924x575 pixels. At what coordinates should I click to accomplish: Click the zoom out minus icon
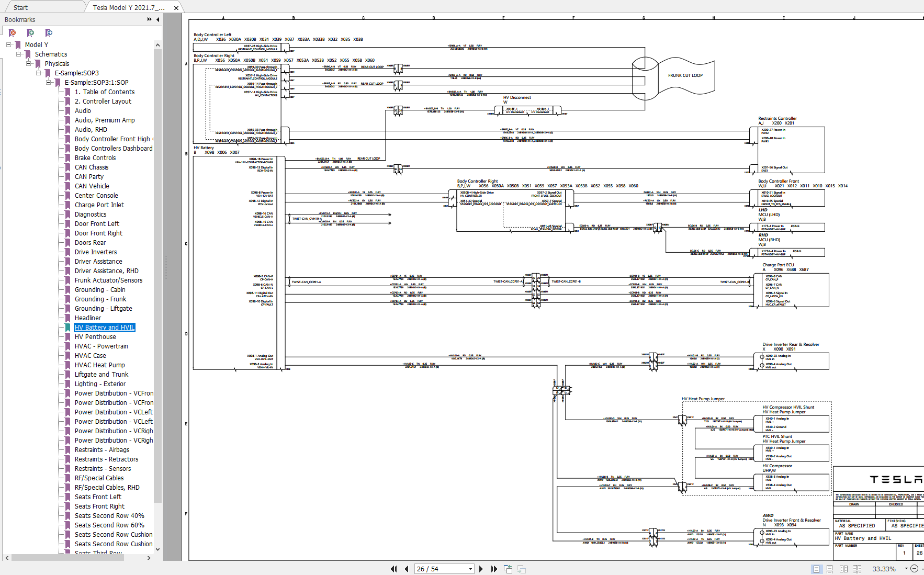(x=914, y=569)
